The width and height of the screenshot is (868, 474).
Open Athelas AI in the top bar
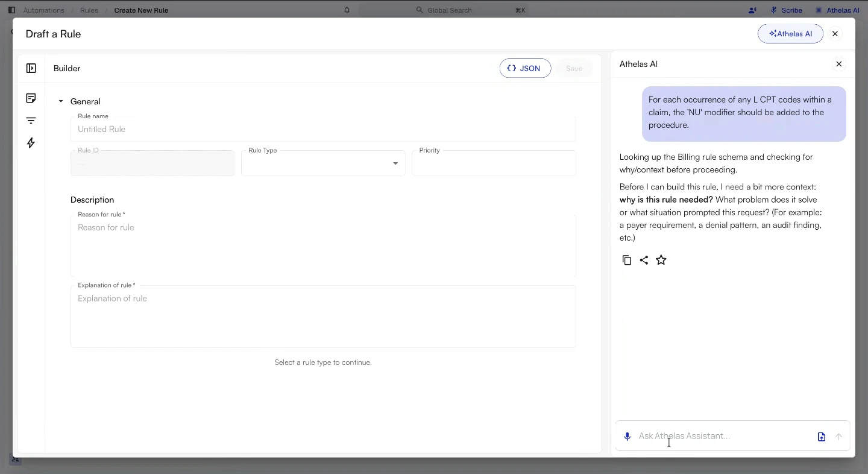[837, 10]
